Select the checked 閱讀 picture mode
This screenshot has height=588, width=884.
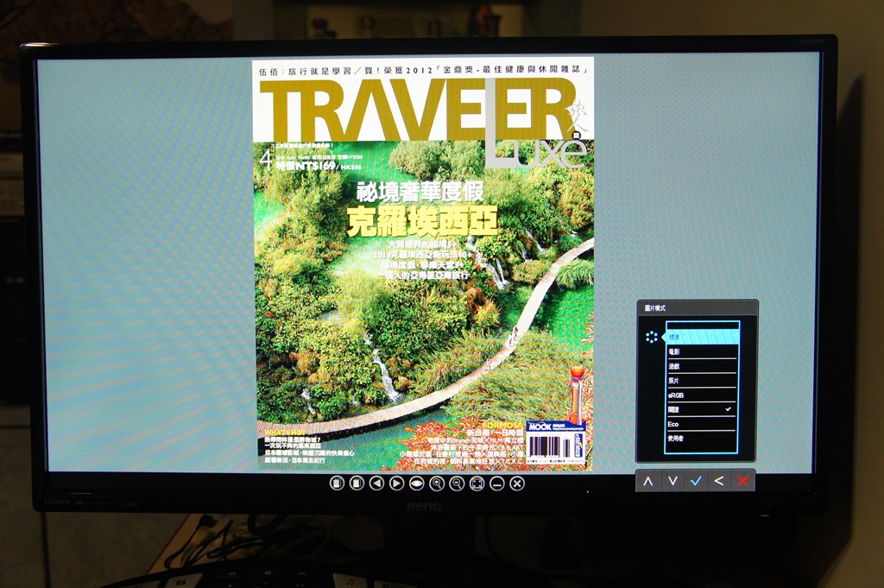pyautogui.click(x=703, y=410)
